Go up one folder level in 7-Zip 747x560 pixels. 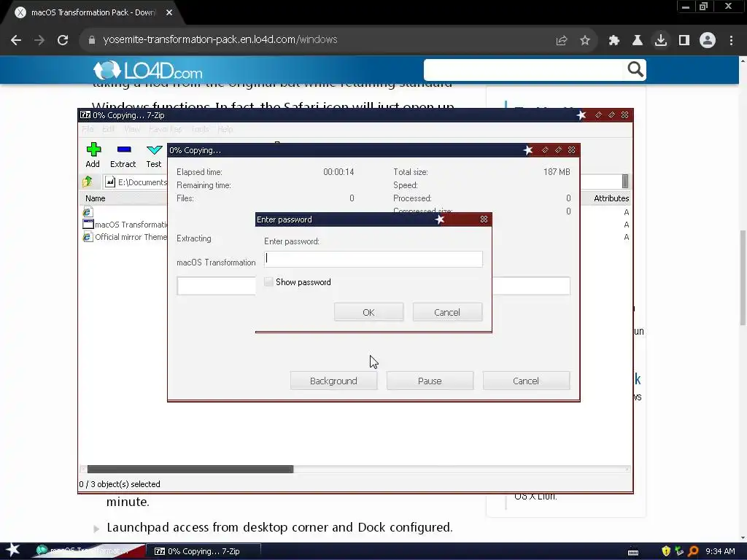point(88,182)
